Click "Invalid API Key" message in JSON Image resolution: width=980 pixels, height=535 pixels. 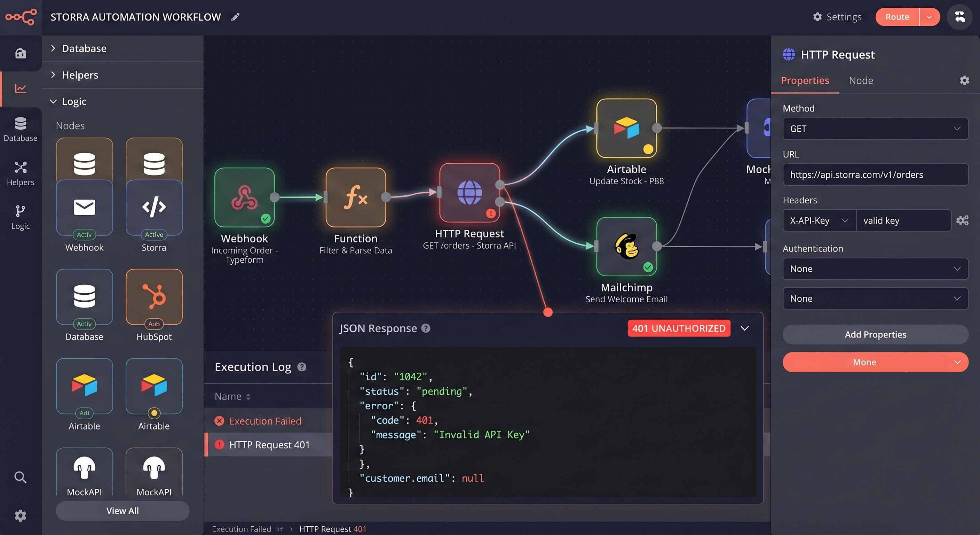click(481, 435)
